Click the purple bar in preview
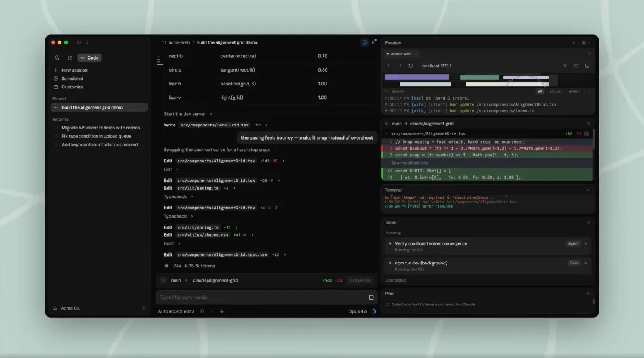 [x=417, y=77]
